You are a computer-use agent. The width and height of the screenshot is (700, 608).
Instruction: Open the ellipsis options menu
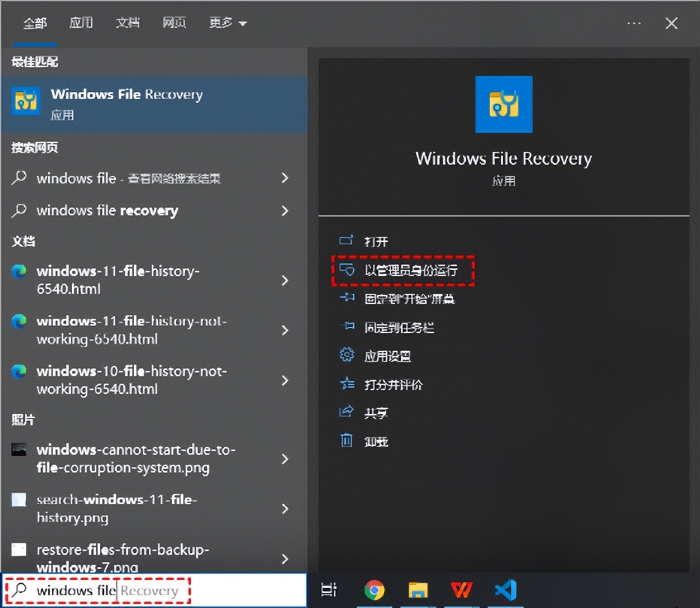(634, 23)
